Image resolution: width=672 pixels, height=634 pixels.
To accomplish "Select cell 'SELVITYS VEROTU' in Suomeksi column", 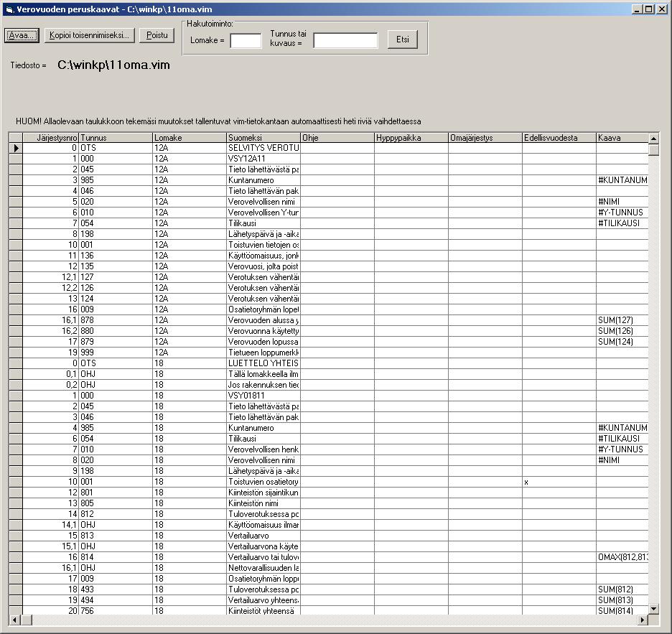I will tap(263, 148).
